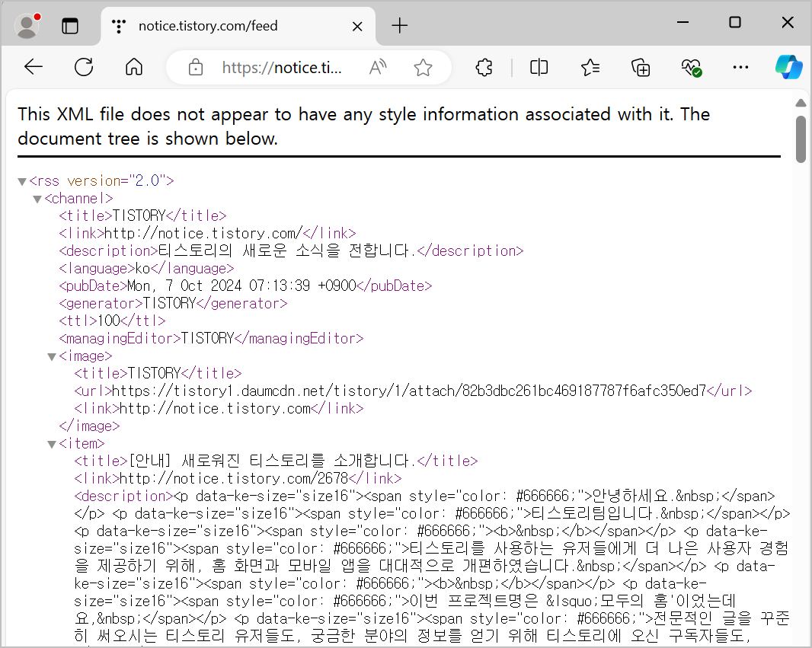Screen dimensions: 812x648
Task: Click the pubDate Mon, 7 Oct 2024 text
Action: pyautogui.click(x=241, y=286)
